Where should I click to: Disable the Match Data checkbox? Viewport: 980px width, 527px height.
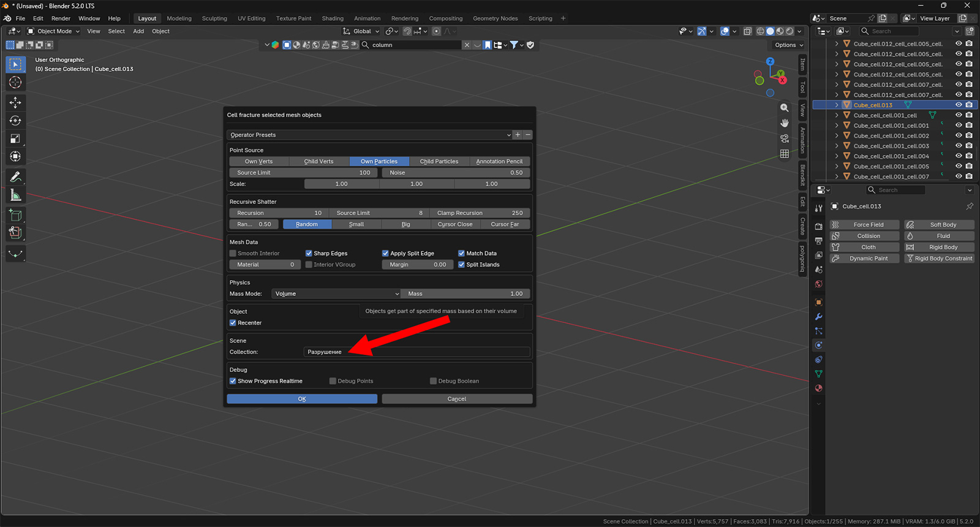click(461, 253)
